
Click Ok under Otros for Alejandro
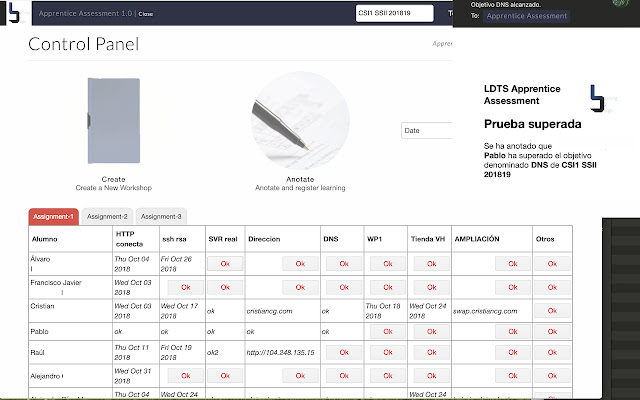click(552, 376)
